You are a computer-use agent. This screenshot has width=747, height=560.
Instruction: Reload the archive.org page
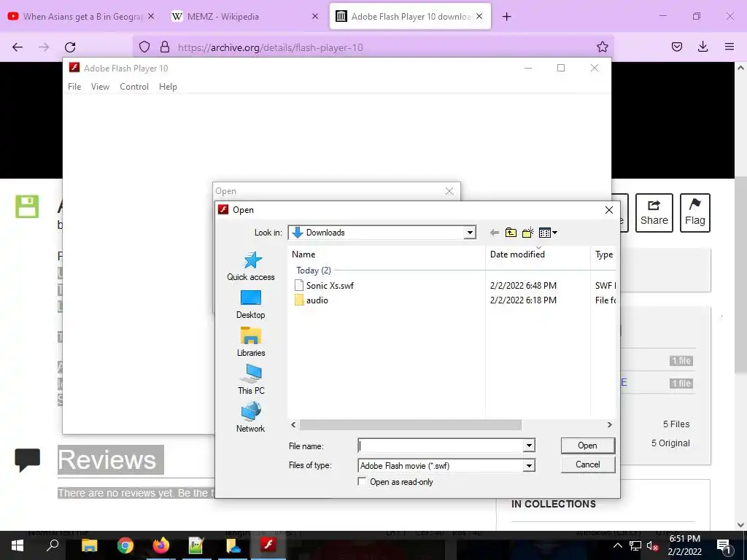70,47
